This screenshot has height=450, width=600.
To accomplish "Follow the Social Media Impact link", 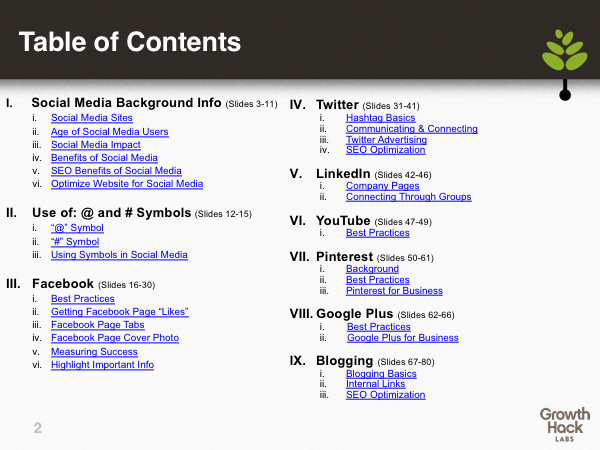I will (x=96, y=145).
